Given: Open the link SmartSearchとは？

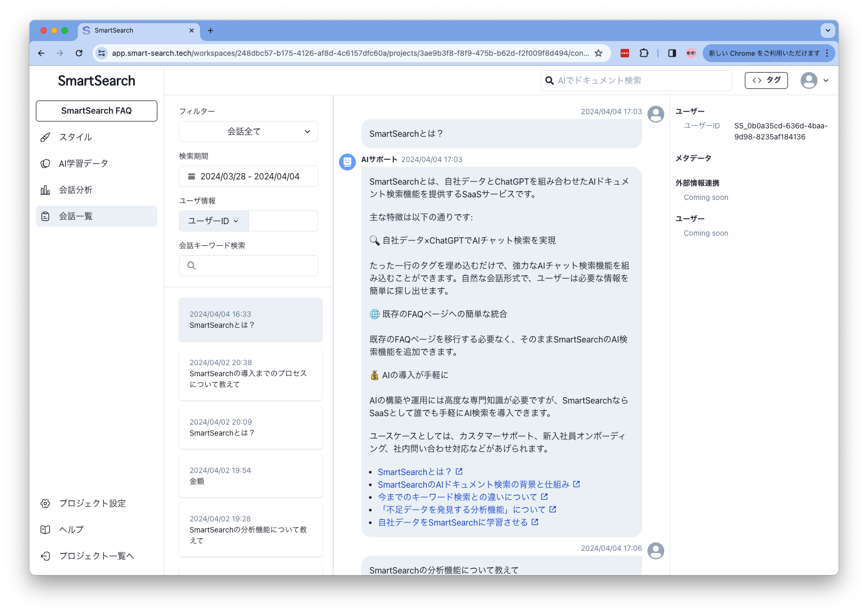Looking at the screenshot, I should pyautogui.click(x=420, y=472).
